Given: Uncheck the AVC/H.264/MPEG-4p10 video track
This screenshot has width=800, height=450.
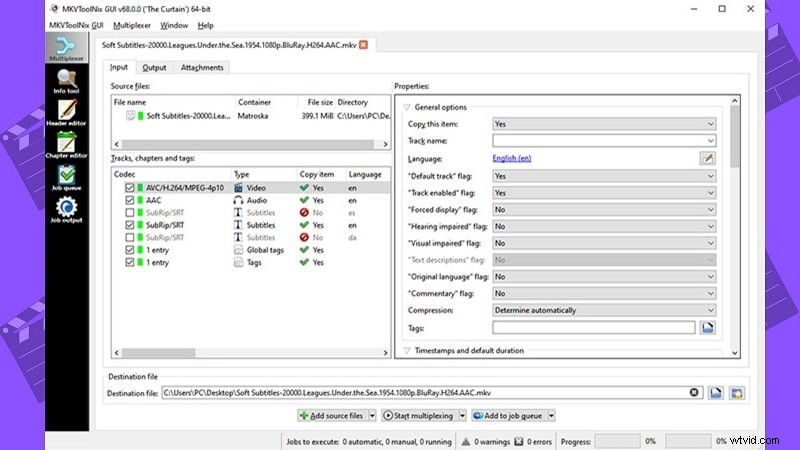Looking at the screenshot, I should tap(129, 187).
